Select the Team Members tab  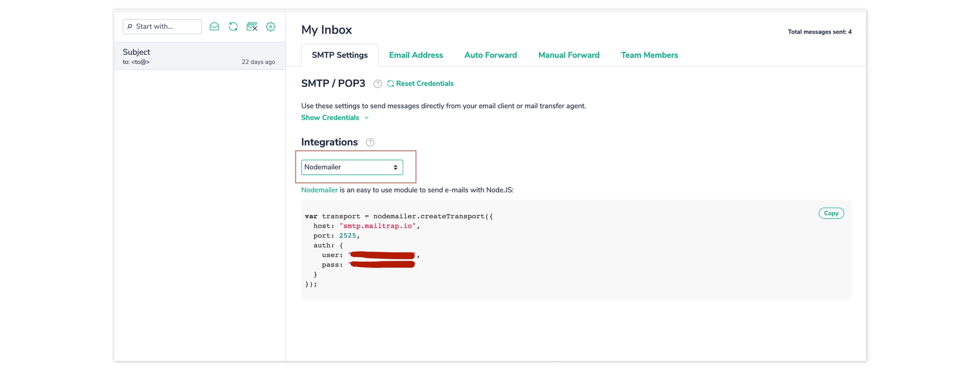tap(649, 55)
